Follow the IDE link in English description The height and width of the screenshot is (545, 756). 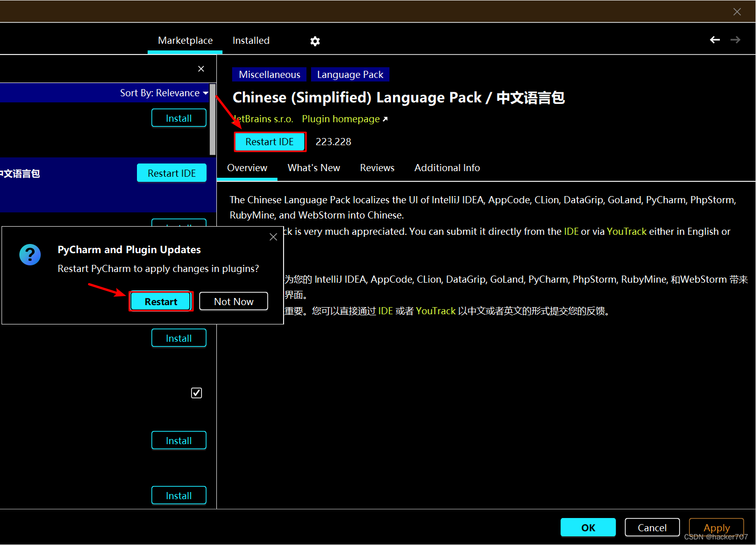(x=571, y=231)
